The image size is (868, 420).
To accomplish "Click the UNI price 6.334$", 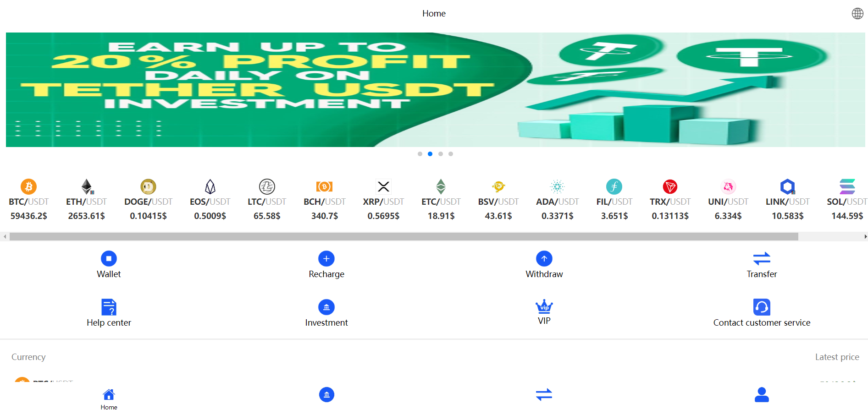I will pyautogui.click(x=728, y=216).
